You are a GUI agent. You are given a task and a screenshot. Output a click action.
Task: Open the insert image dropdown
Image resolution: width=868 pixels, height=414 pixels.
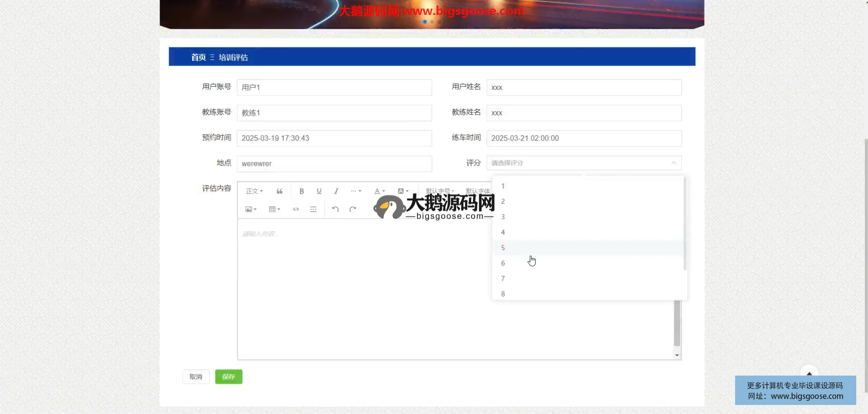(x=250, y=209)
